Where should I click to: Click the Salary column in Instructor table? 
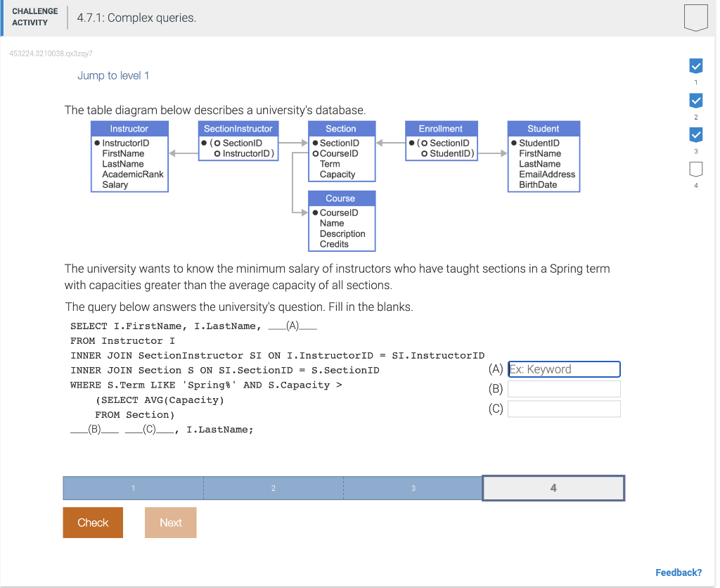pos(115,185)
